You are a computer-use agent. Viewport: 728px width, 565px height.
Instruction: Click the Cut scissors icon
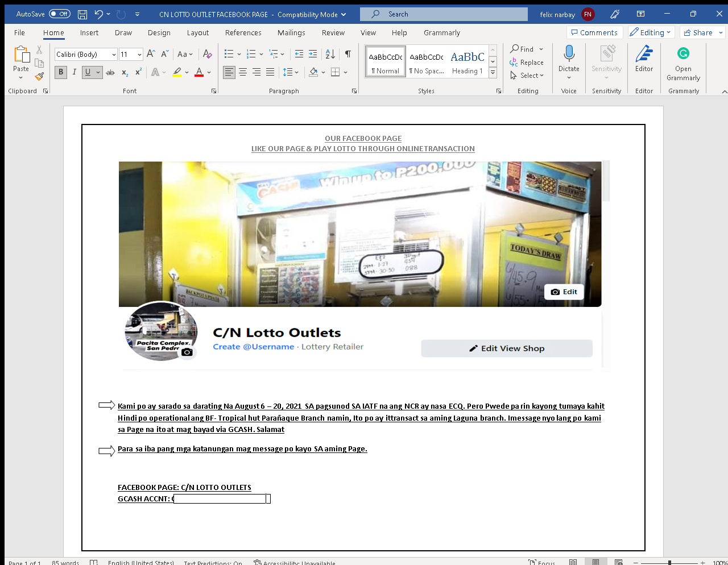click(x=39, y=50)
